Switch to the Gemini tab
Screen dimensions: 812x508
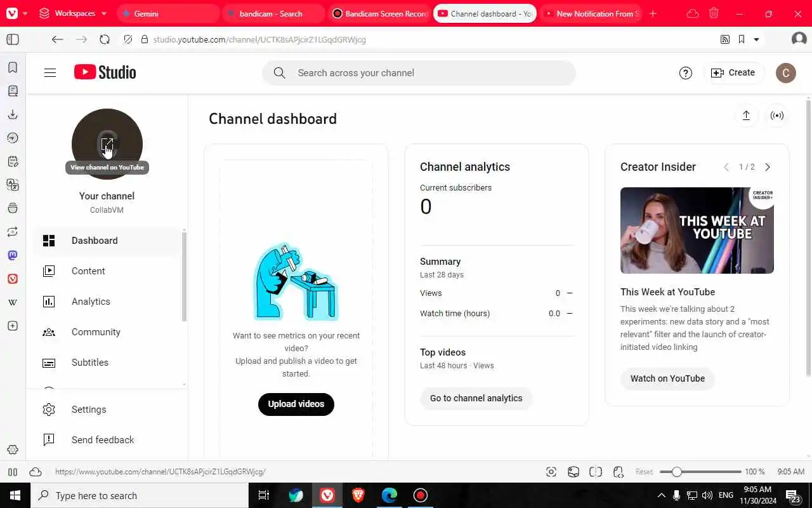click(167, 13)
